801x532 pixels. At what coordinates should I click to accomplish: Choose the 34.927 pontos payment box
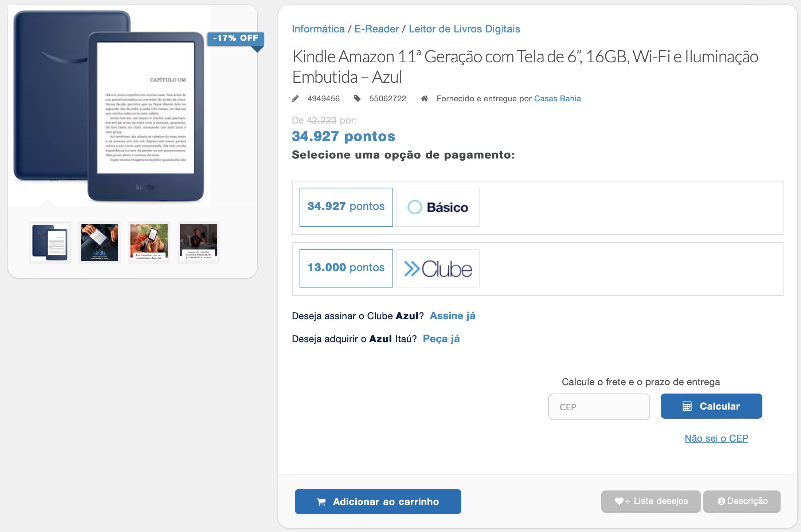coord(346,207)
